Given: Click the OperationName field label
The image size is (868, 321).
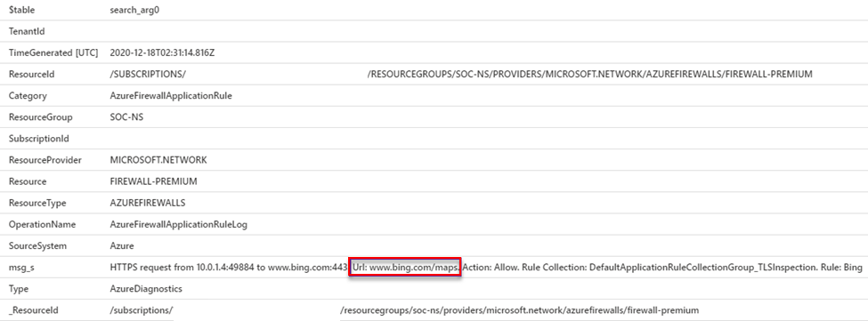Looking at the screenshot, I should click(x=42, y=224).
